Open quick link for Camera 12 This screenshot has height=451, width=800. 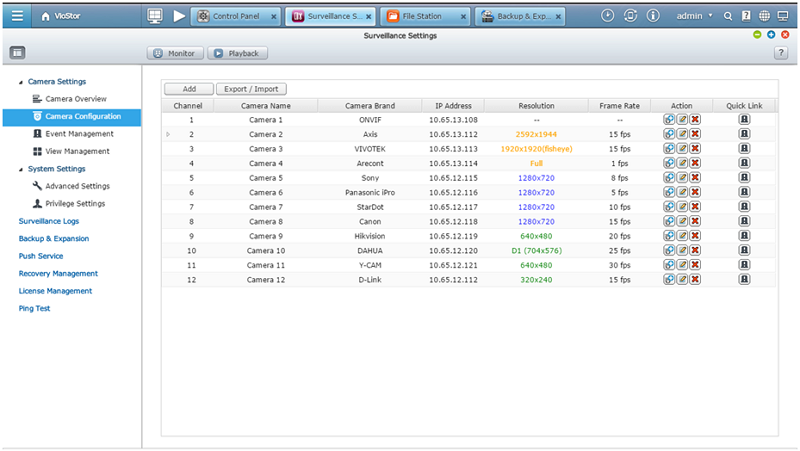point(744,279)
